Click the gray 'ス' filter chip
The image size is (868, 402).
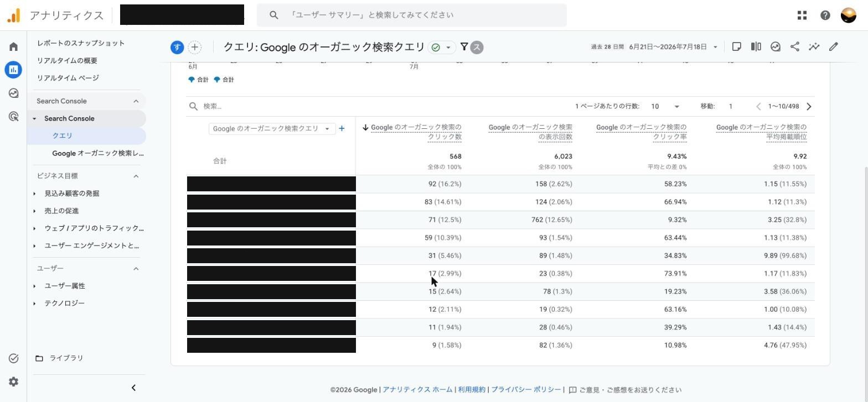click(x=477, y=48)
